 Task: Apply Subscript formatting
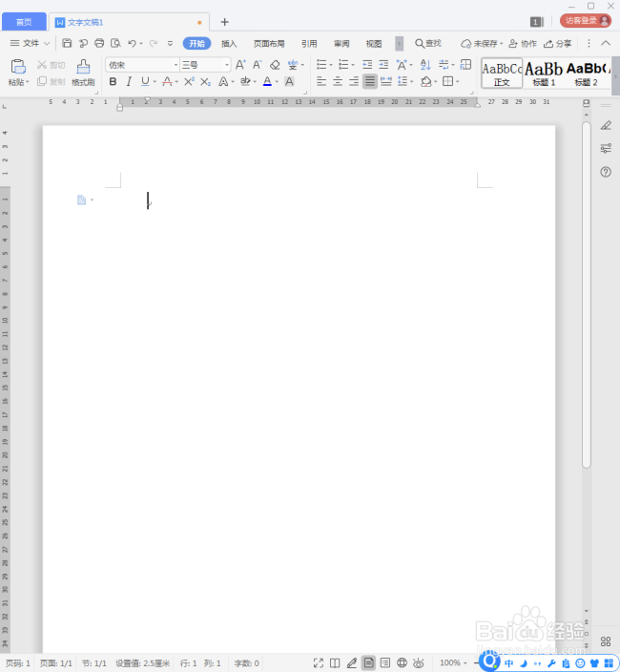(205, 81)
